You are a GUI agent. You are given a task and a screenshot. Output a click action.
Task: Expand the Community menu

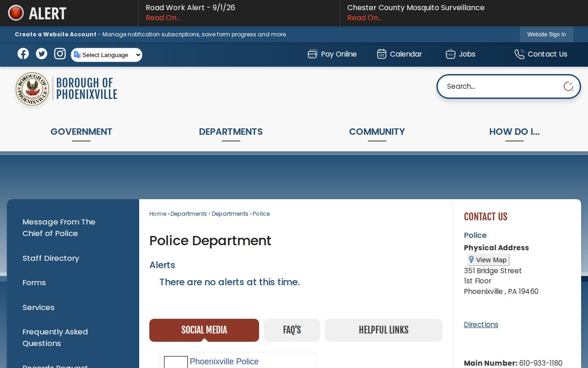point(377,132)
